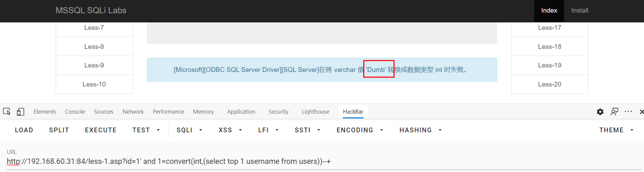The height and width of the screenshot is (172, 644).
Task: Click the ODBC SQL Server error message text
Action: click(321, 70)
